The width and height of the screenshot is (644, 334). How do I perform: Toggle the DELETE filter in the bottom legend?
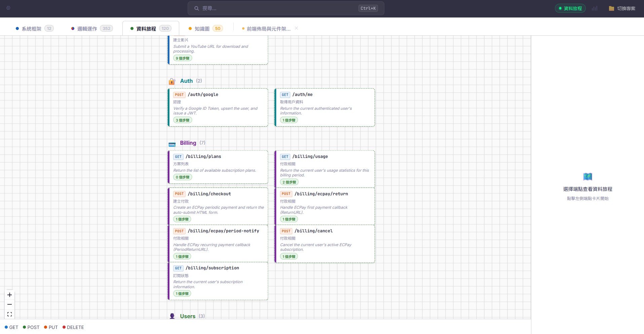click(x=73, y=327)
